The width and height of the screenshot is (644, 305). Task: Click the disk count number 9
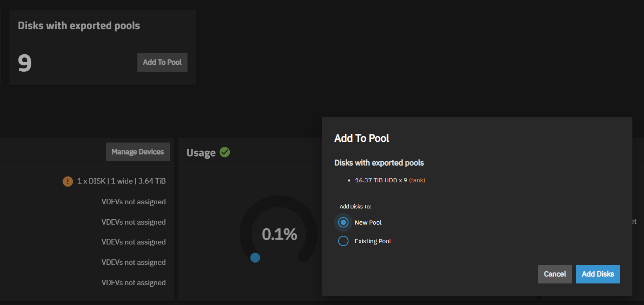[x=24, y=63]
